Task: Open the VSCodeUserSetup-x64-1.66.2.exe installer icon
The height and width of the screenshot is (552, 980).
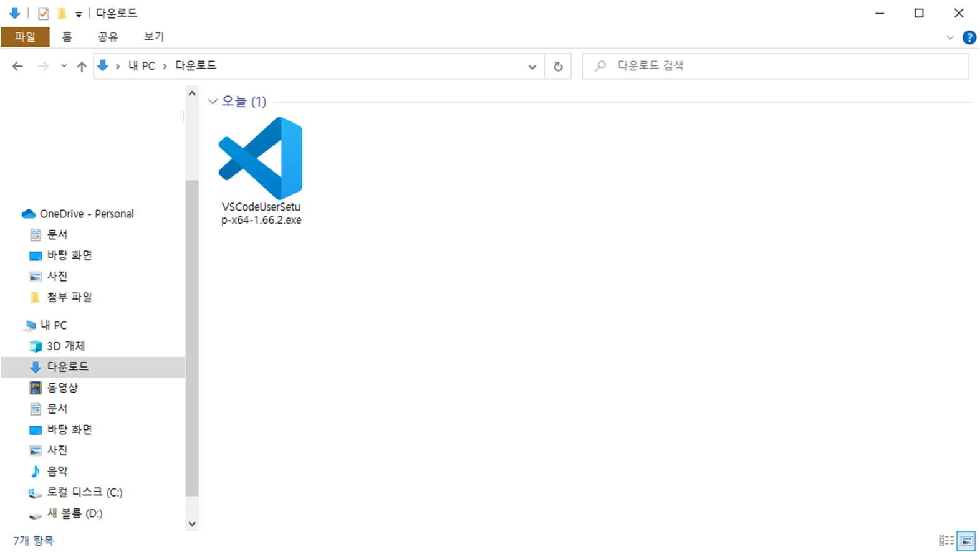Action: pos(261,158)
